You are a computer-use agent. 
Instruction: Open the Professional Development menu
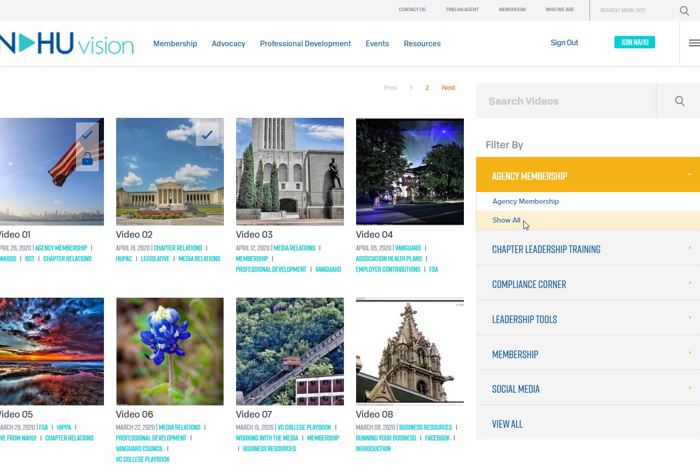(x=305, y=43)
